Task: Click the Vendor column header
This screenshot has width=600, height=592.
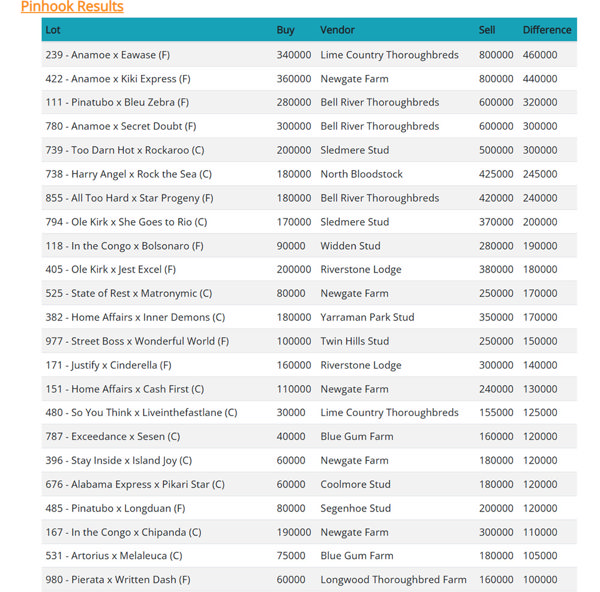Action: tap(338, 30)
